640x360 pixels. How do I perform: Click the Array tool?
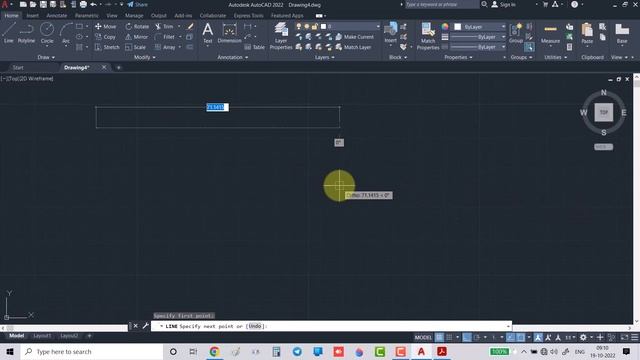coord(165,47)
